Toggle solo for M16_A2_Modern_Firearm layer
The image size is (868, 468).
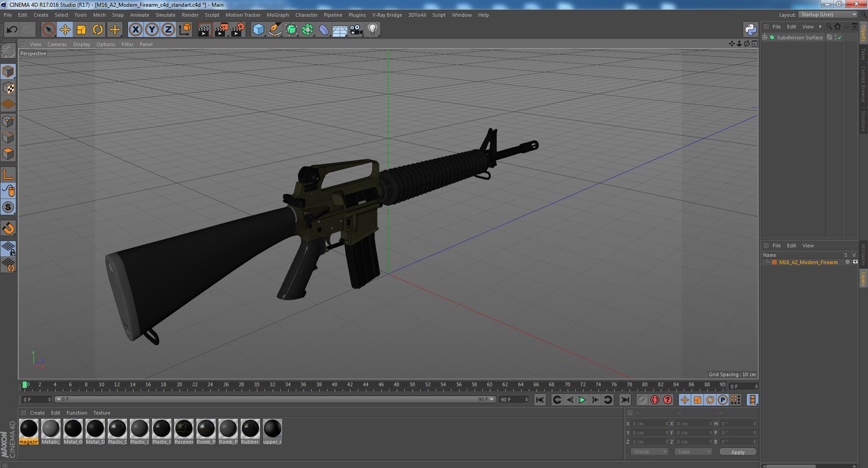point(848,262)
